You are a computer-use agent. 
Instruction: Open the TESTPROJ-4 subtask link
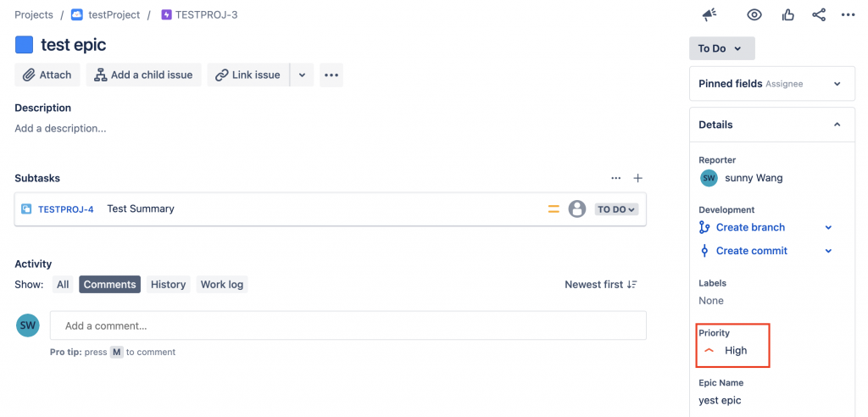point(65,209)
